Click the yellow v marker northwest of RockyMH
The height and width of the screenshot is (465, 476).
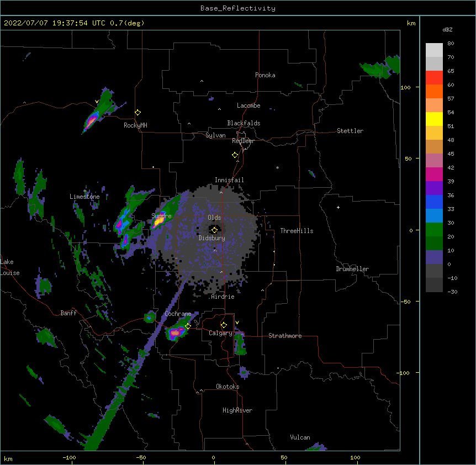[97, 102]
